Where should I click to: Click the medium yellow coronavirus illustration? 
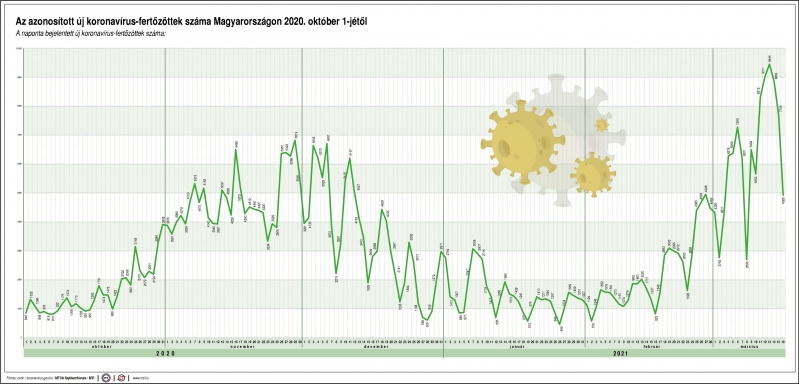[593, 175]
